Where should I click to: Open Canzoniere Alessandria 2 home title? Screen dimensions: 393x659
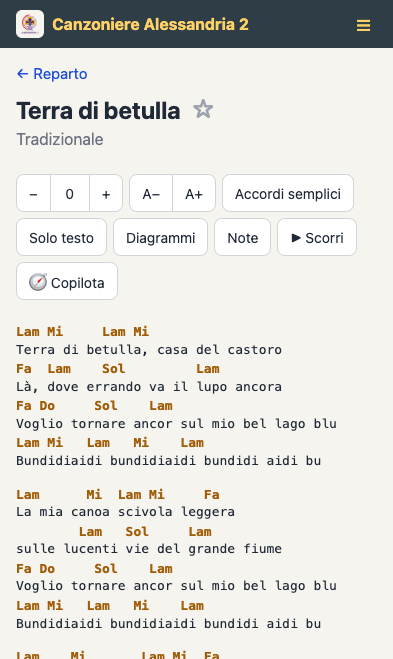tap(150, 24)
